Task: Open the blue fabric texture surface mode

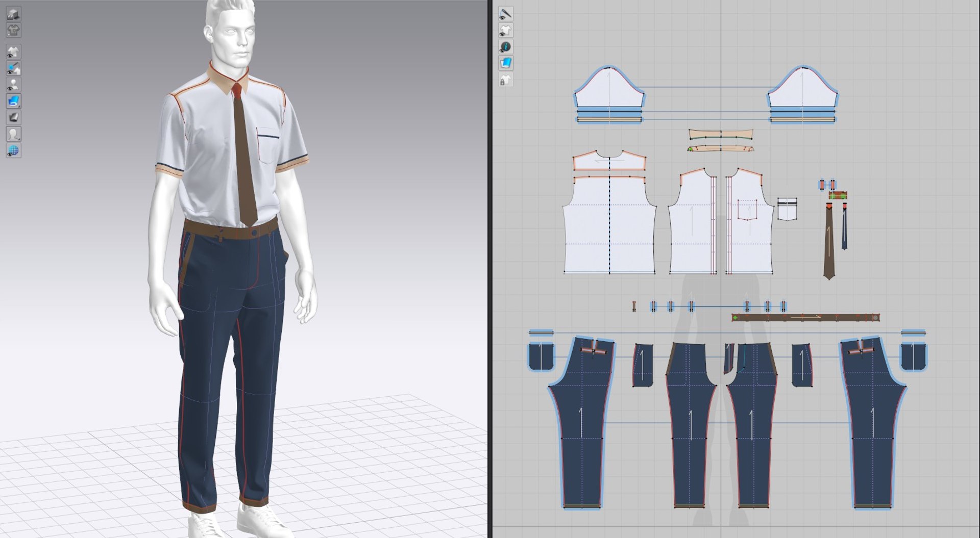Action: click(x=13, y=100)
